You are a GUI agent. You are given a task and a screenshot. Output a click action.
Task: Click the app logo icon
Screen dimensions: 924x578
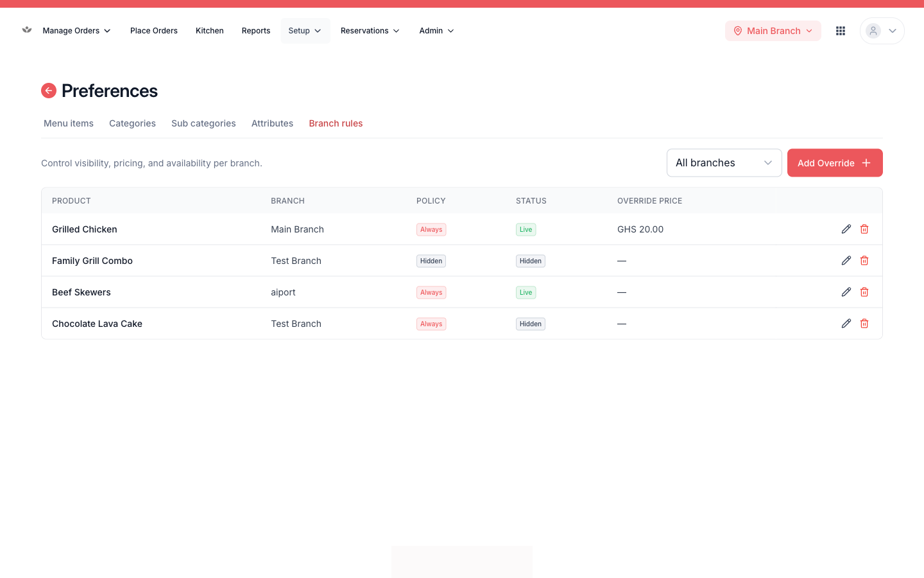pyautogui.click(x=27, y=30)
